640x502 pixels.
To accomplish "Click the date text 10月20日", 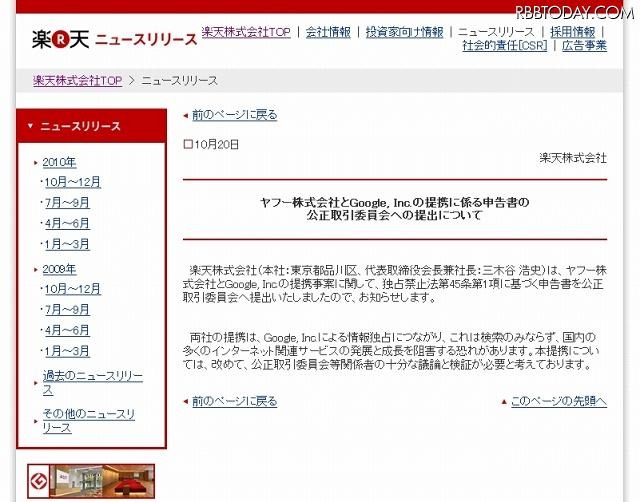I will 217,144.
